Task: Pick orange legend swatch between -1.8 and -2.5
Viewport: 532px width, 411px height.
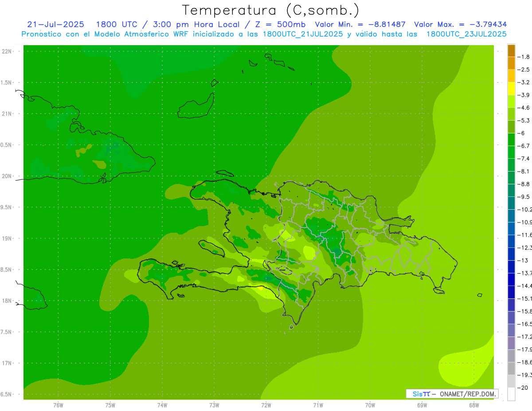Action: pos(511,63)
